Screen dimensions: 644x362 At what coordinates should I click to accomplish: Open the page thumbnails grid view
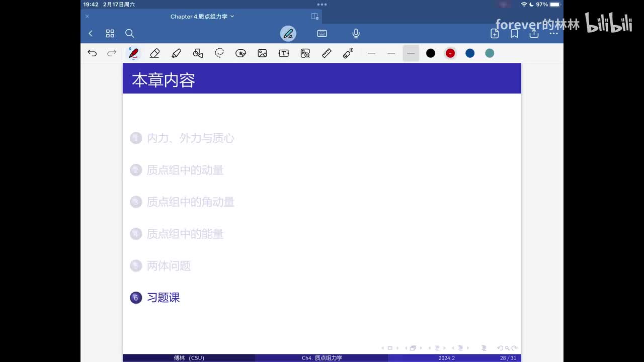[x=110, y=33]
